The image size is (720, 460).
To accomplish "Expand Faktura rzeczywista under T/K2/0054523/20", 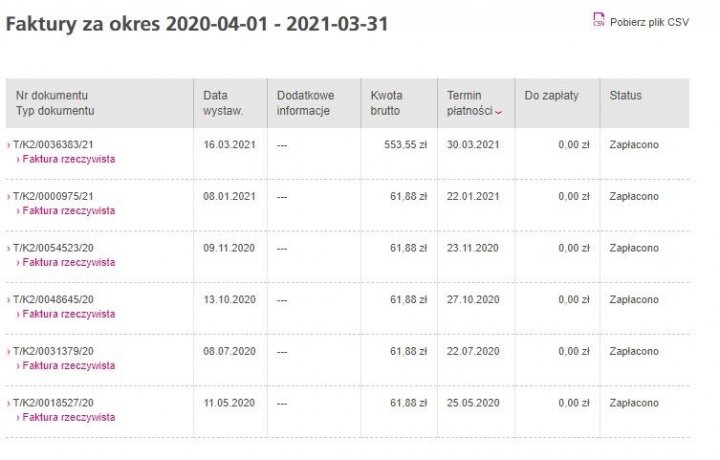I will (x=68, y=263).
